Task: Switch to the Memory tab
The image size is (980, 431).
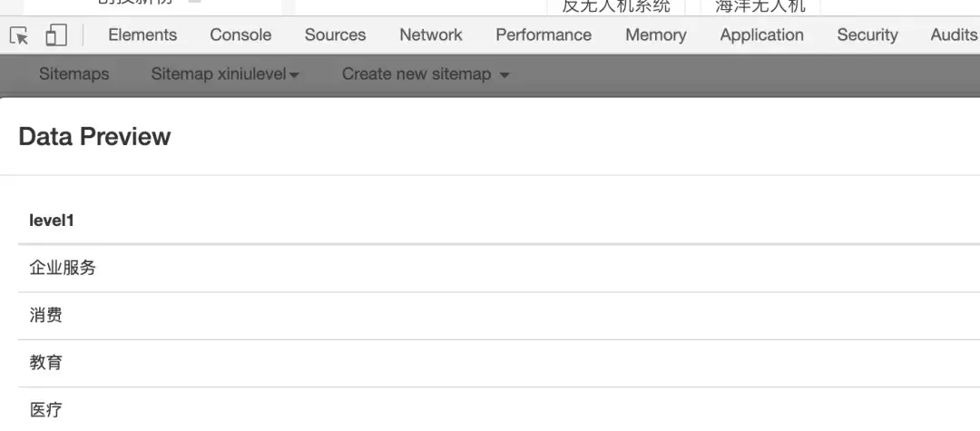Action: [x=656, y=35]
